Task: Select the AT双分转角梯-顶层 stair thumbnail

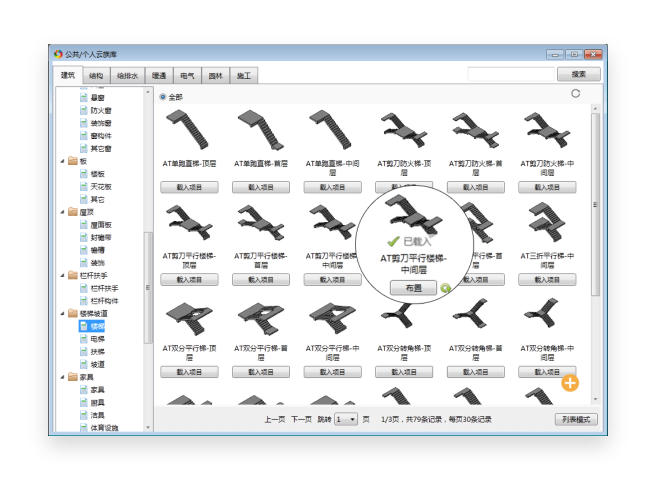Action: tap(400, 315)
